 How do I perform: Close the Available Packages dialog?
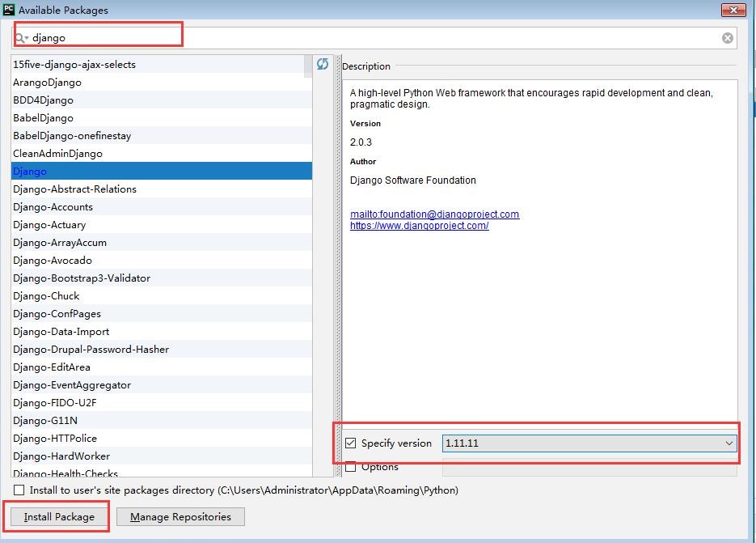click(733, 10)
